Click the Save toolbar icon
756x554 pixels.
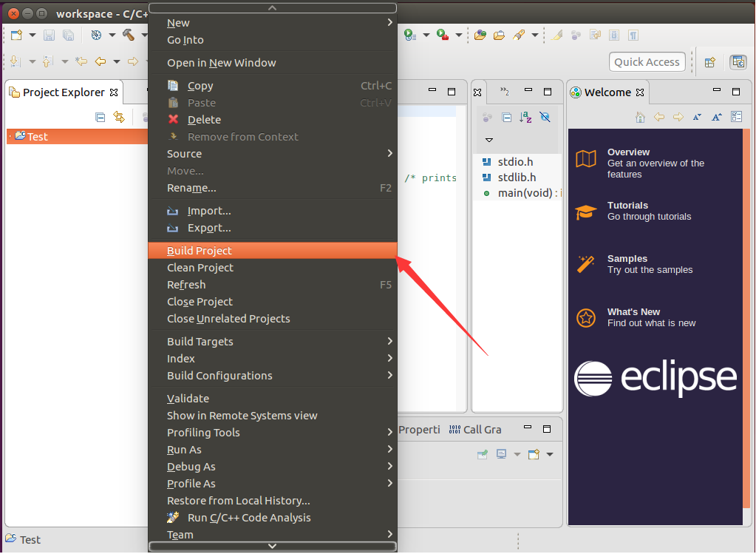[49, 36]
